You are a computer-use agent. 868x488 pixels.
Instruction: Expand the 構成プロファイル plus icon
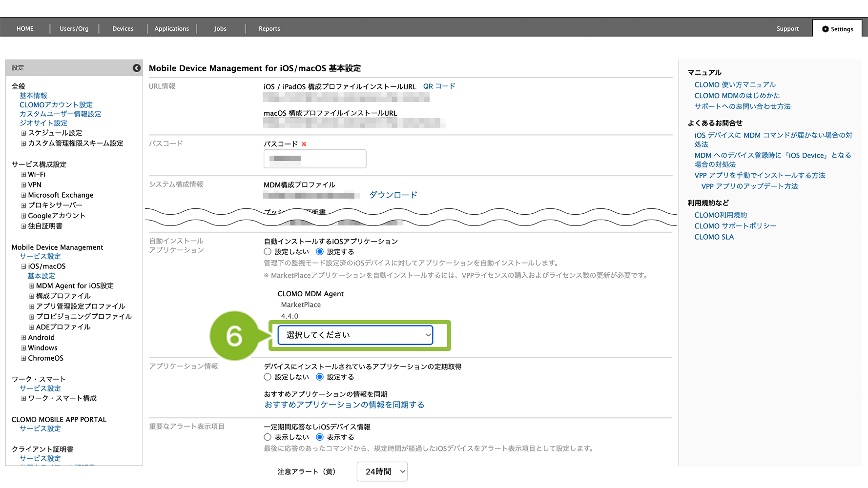[32, 296]
